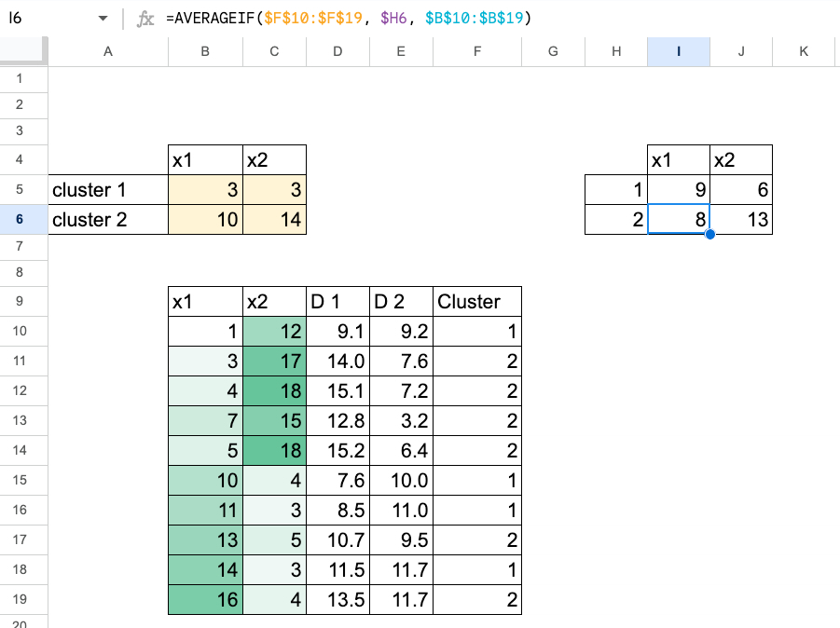The height and width of the screenshot is (628, 840).
Task: Select column A header
Action: coord(108,52)
